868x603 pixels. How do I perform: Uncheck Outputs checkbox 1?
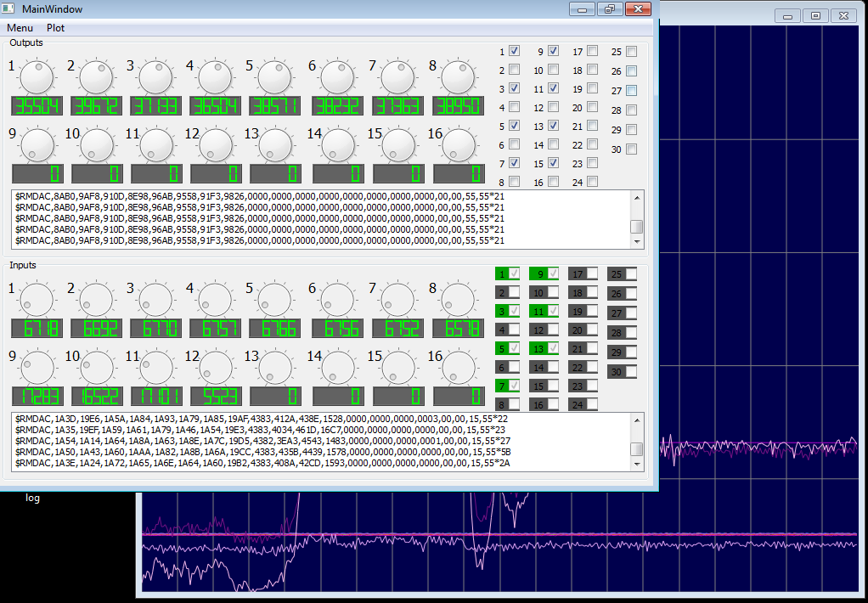[515, 51]
